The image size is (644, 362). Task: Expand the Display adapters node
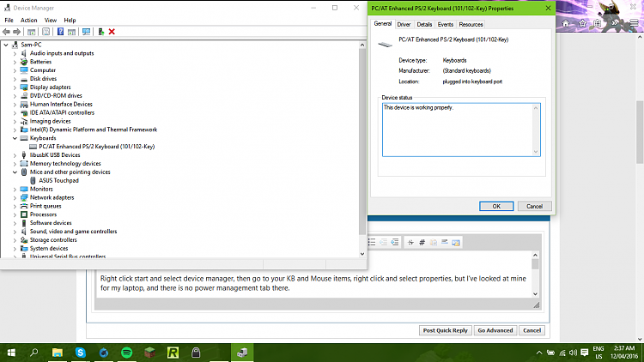point(15,87)
